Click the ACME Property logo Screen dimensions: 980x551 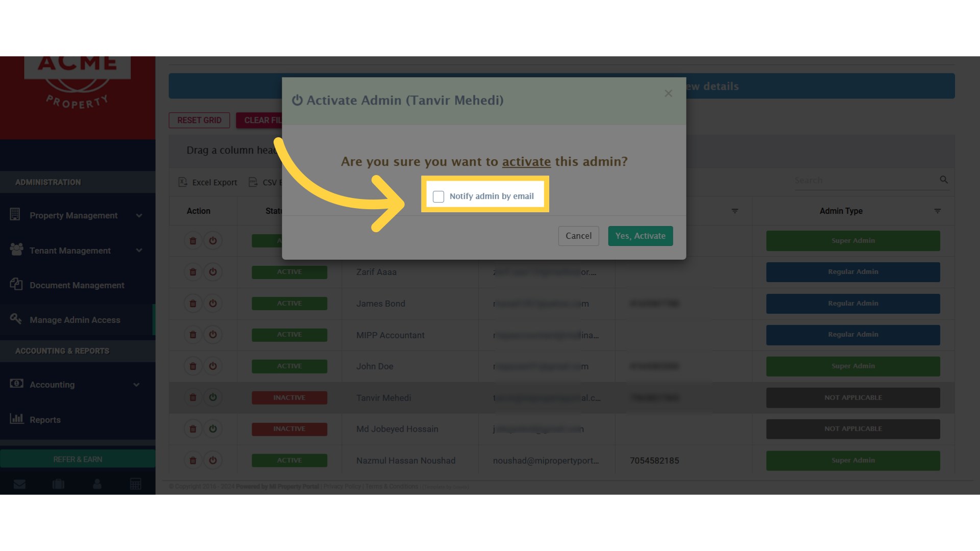coord(78,84)
